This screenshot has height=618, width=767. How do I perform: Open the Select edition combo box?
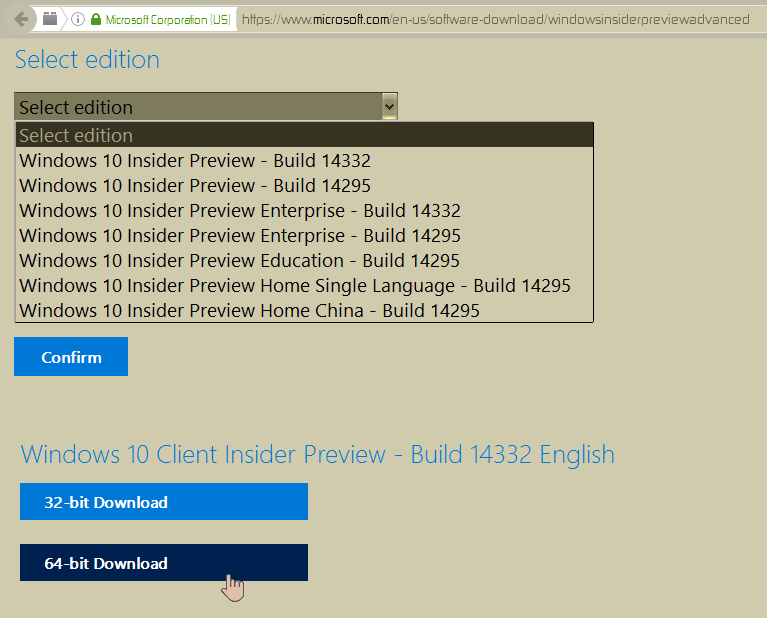click(x=206, y=106)
